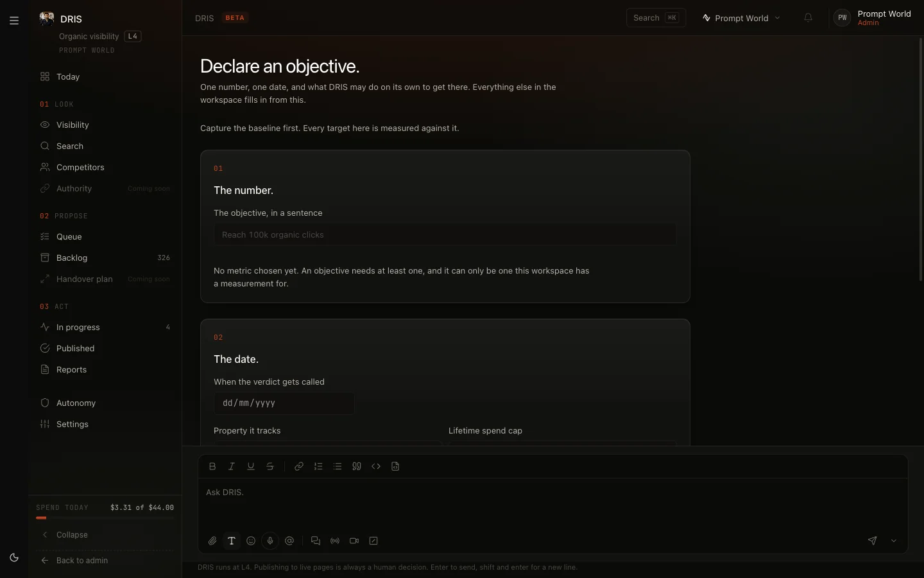Screen dimensions: 924x578
Task: Open the Backlog page
Action: pyautogui.click(x=105, y=258)
